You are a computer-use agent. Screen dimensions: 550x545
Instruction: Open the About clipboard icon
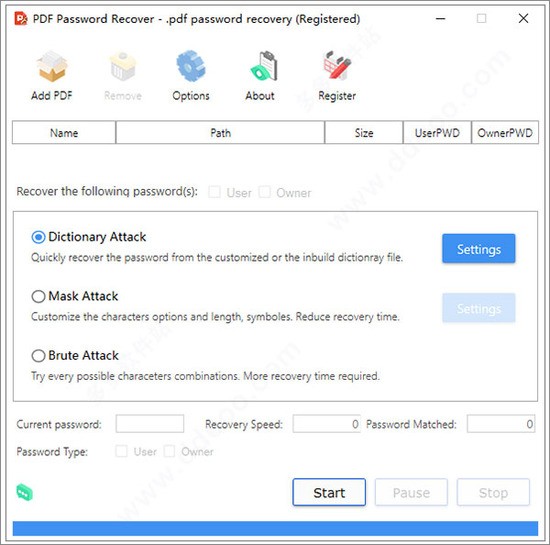point(264,66)
